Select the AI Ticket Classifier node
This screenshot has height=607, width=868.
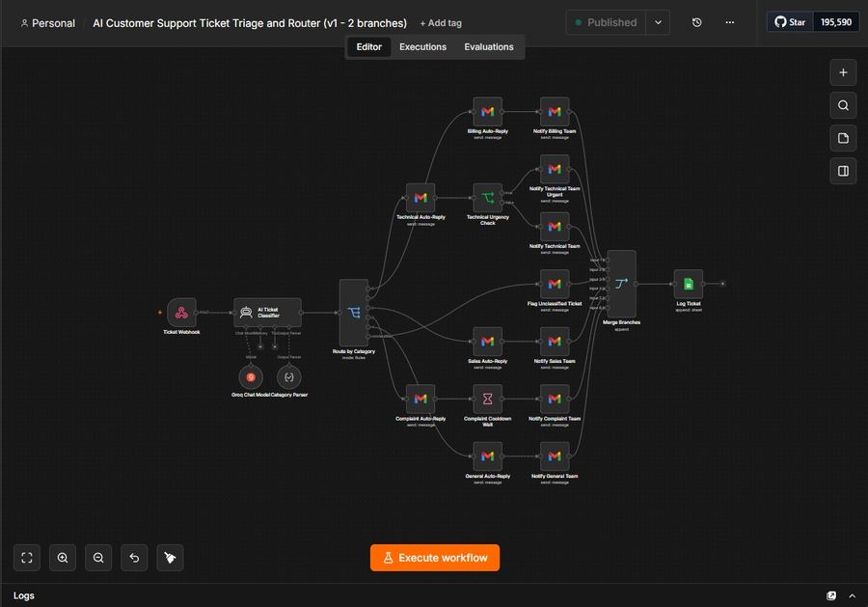pyautogui.click(x=268, y=313)
